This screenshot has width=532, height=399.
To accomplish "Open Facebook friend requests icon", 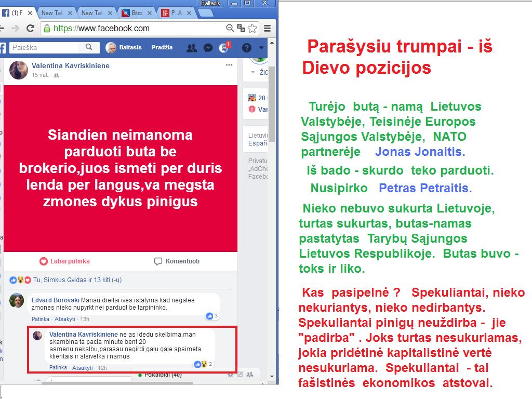I will point(191,48).
